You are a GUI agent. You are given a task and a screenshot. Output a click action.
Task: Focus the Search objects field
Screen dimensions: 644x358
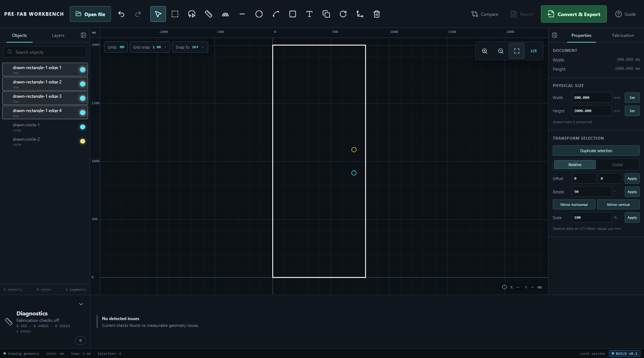[x=45, y=52]
